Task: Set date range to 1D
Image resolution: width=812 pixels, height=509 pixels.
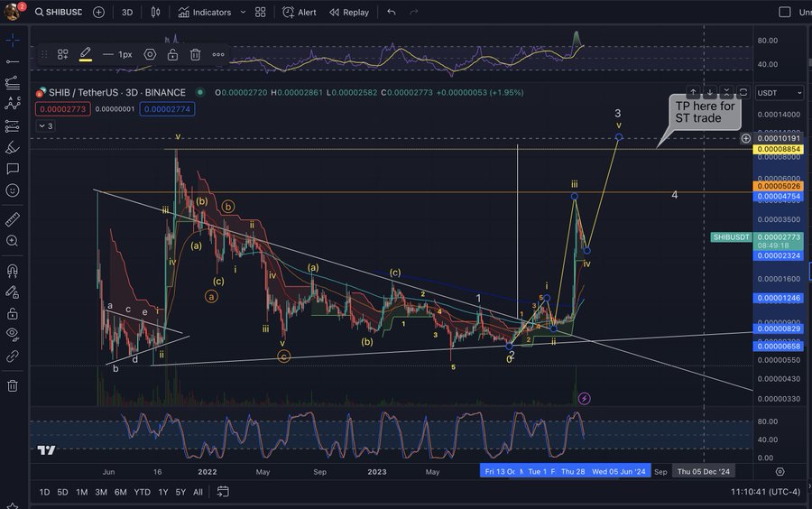Action: [44, 492]
